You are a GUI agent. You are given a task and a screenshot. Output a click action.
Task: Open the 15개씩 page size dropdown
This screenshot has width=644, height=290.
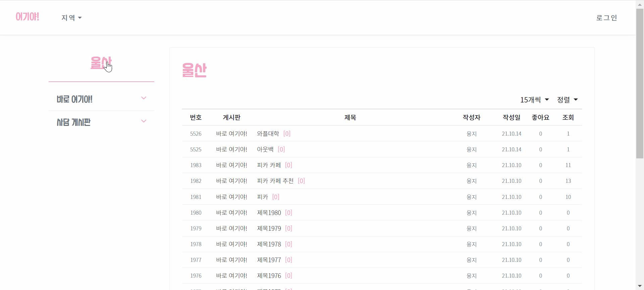(x=534, y=100)
